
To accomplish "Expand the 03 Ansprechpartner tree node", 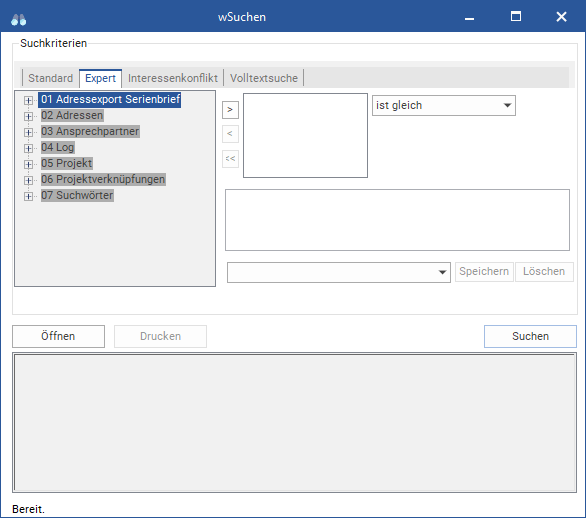I will (28, 132).
